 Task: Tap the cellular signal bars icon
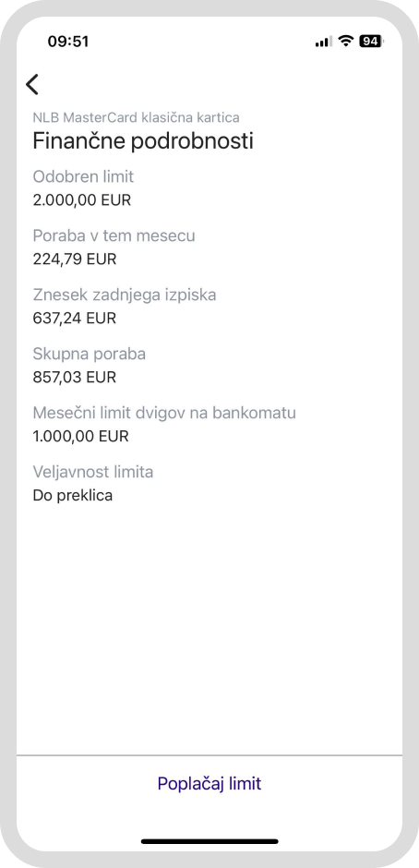tap(324, 42)
